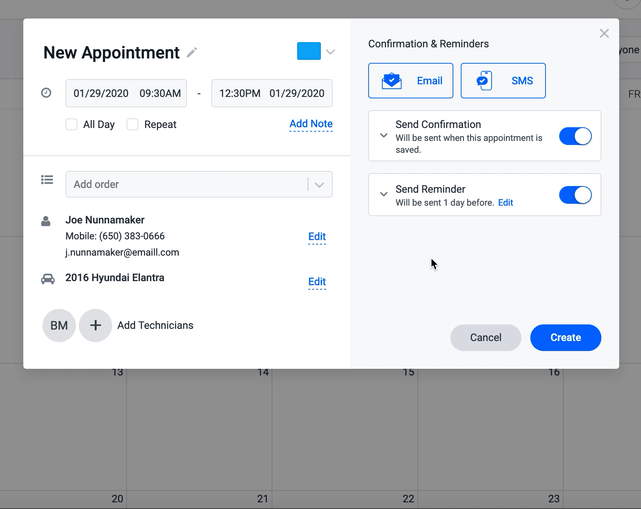Click Edit link in Send Reminder description
Screen dimensions: 641x509
pos(505,203)
